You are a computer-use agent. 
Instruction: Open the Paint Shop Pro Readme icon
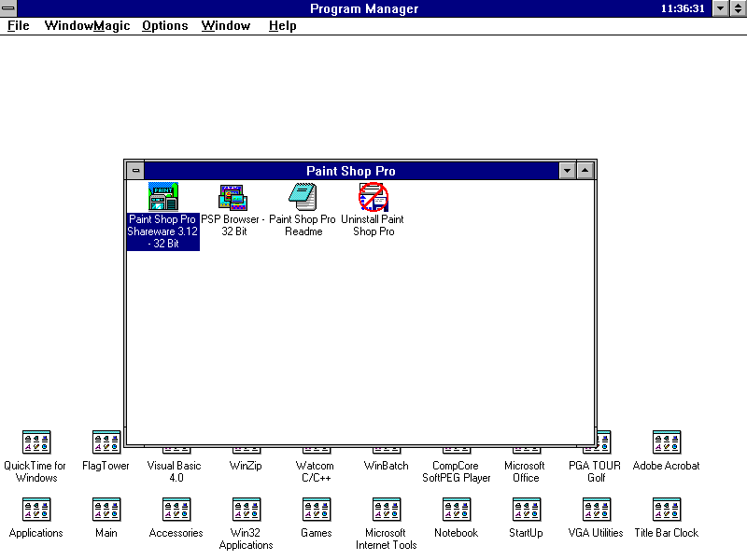pyautogui.click(x=303, y=197)
